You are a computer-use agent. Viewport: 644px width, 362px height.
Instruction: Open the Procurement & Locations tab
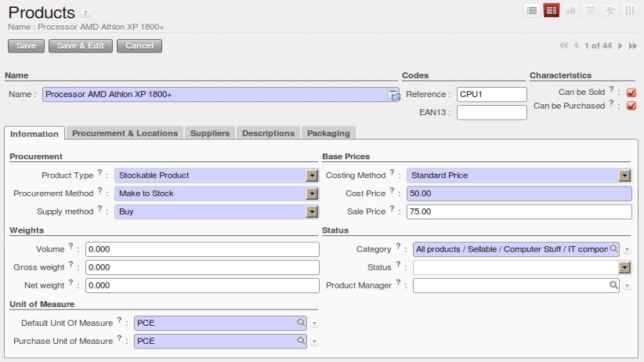tap(125, 133)
